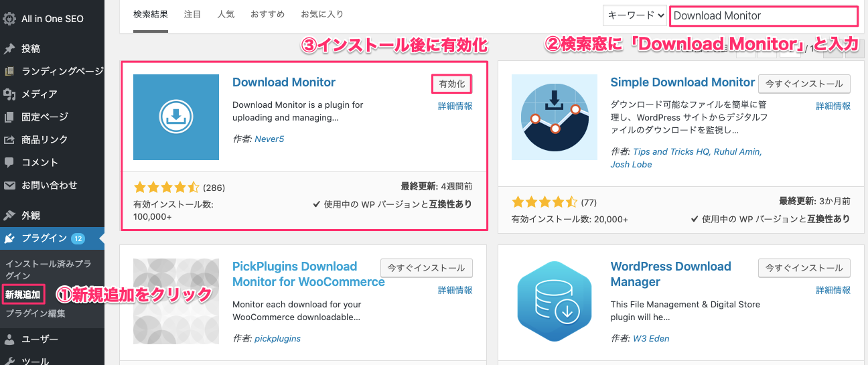Open the Never5 author link
This screenshot has height=365, width=868.
tap(269, 139)
